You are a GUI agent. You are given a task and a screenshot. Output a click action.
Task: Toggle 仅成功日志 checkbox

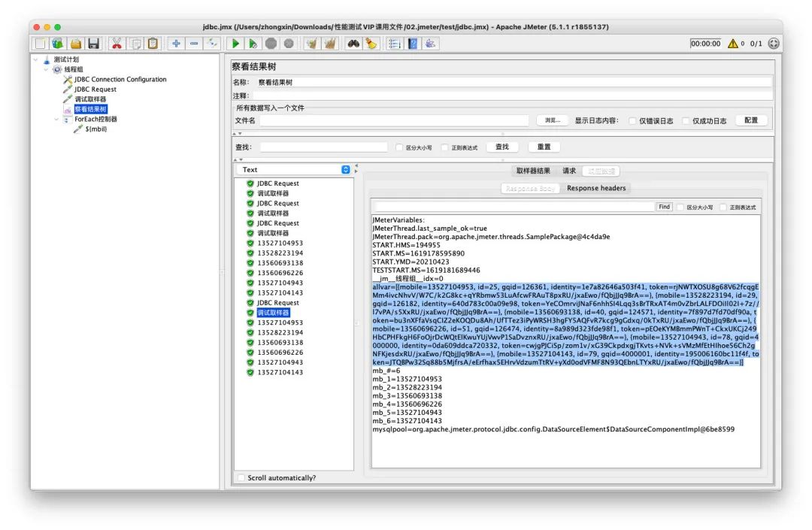(686, 120)
